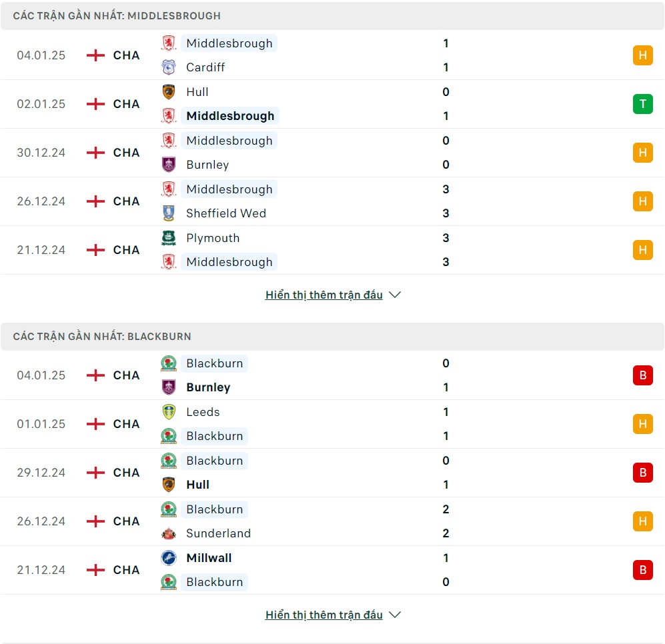Click the Millwall club crest icon
This screenshot has height=644, width=665.
[169, 557]
